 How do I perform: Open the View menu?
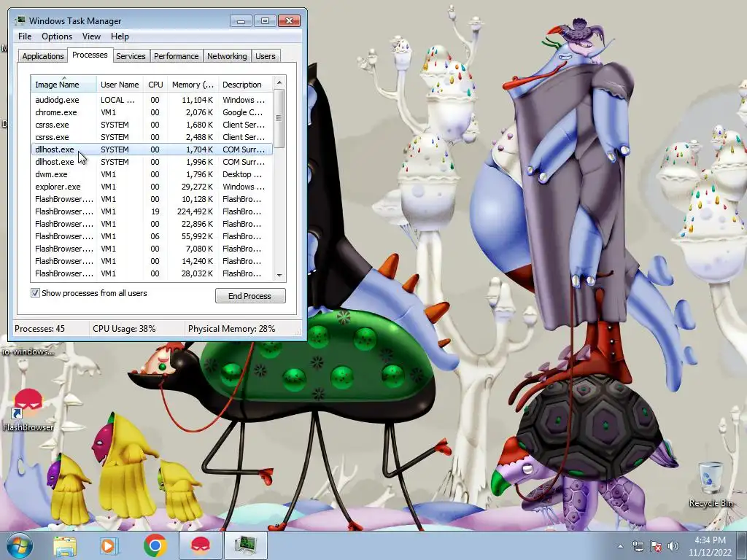[91, 36]
